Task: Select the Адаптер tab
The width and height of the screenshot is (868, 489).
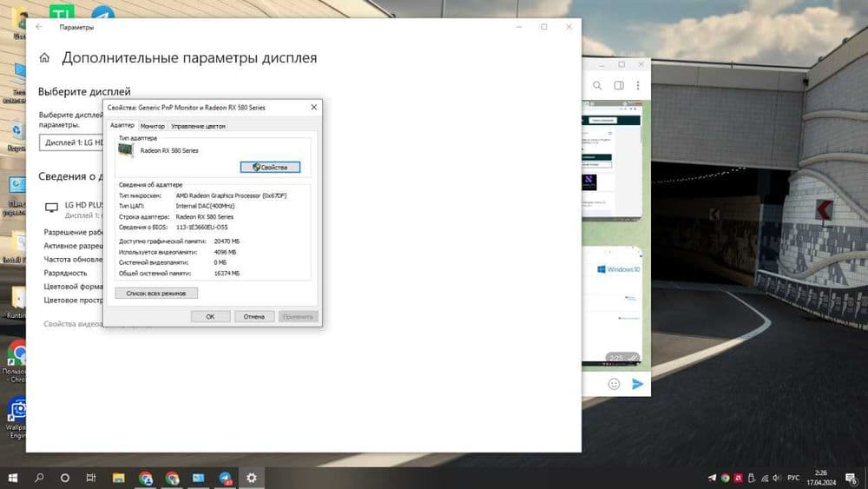Action: [x=122, y=126]
